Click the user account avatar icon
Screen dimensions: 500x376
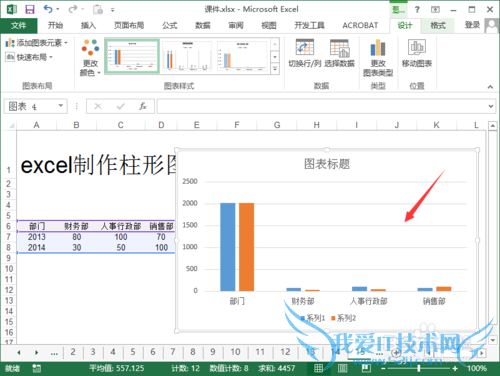(x=492, y=25)
